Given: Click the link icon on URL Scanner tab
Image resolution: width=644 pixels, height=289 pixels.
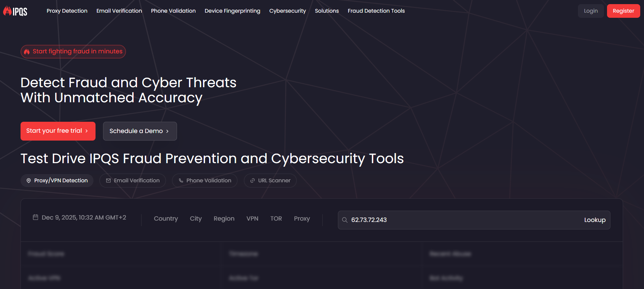Looking at the screenshot, I should click(x=252, y=181).
